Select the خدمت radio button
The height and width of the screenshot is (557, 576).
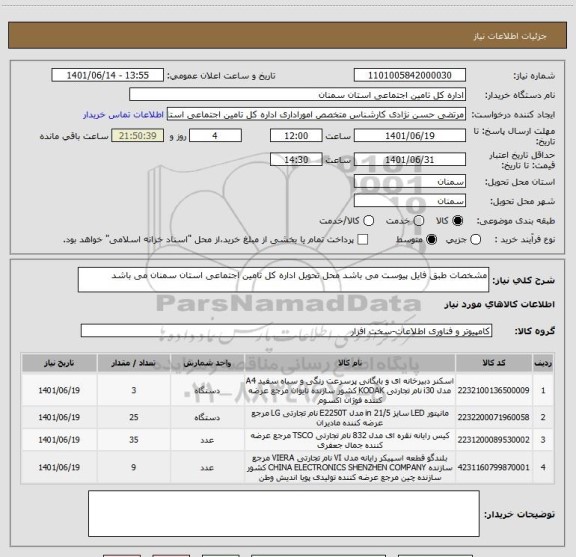[419, 221]
